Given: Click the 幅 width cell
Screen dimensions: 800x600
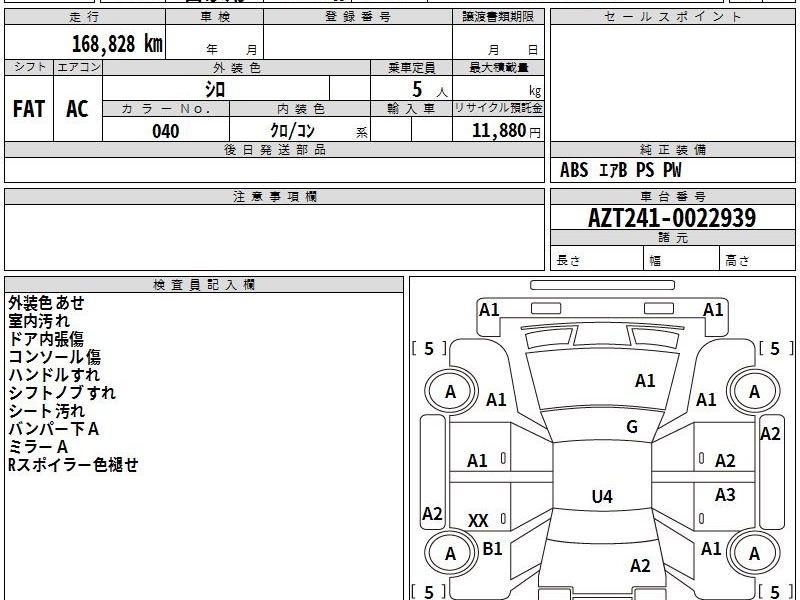Looking at the screenshot, I should [x=682, y=258].
